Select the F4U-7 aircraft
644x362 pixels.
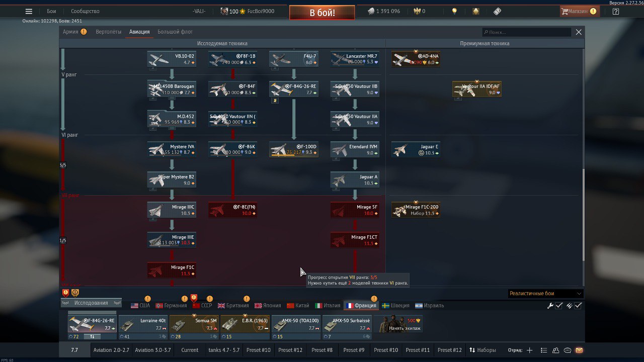pyautogui.click(x=293, y=59)
